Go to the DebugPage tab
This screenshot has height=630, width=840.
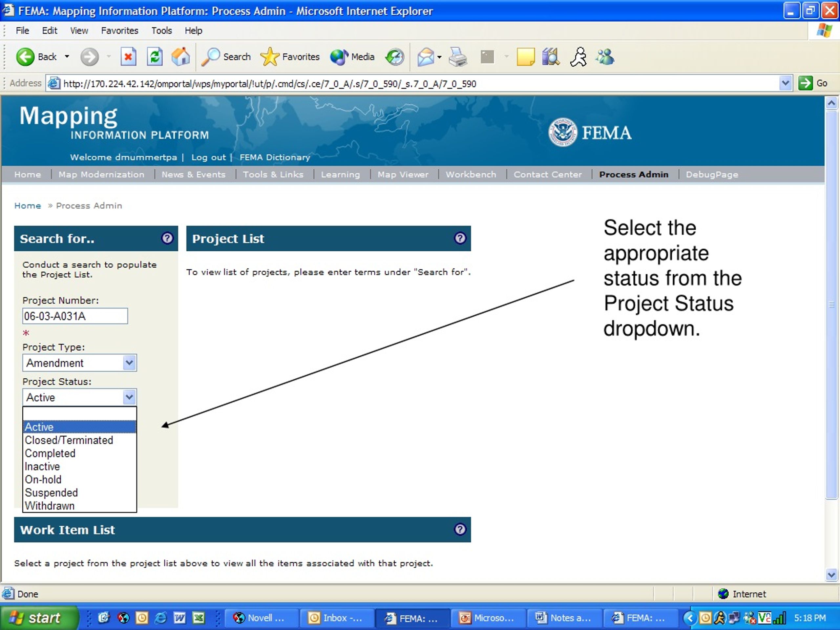pos(712,174)
